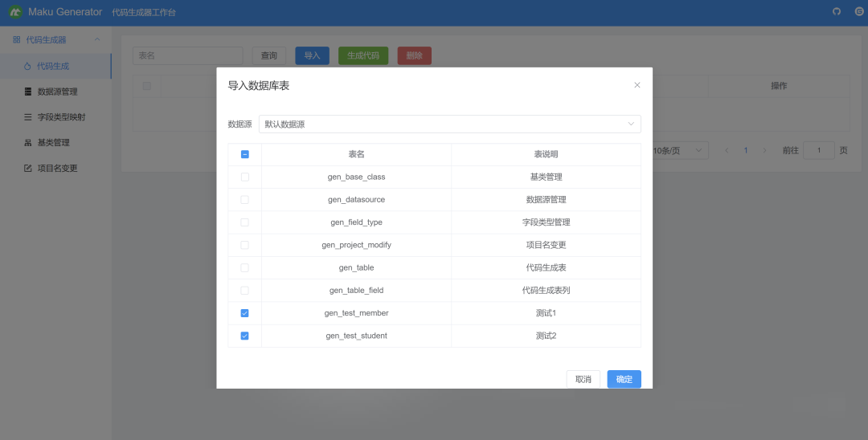Image resolution: width=868 pixels, height=440 pixels.
Task: Open 代码生成 in the sidebar
Action: (x=55, y=67)
